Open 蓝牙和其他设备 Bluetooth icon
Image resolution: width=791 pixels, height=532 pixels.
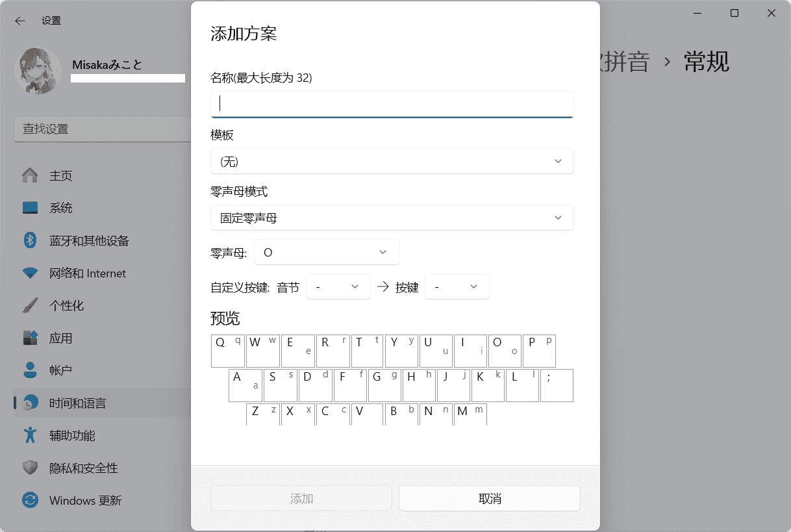(29, 240)
